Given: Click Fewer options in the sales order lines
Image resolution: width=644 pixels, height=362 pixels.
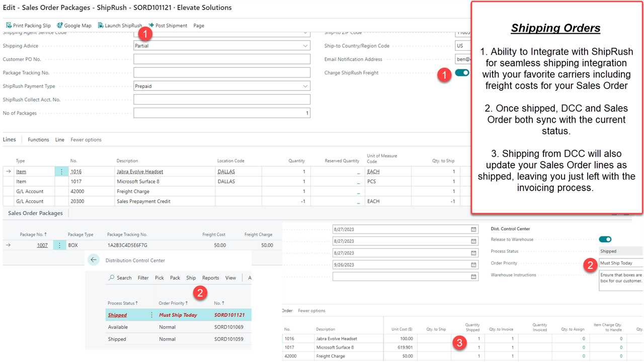Looking at the screenshot, I should (x=311, y=311).
